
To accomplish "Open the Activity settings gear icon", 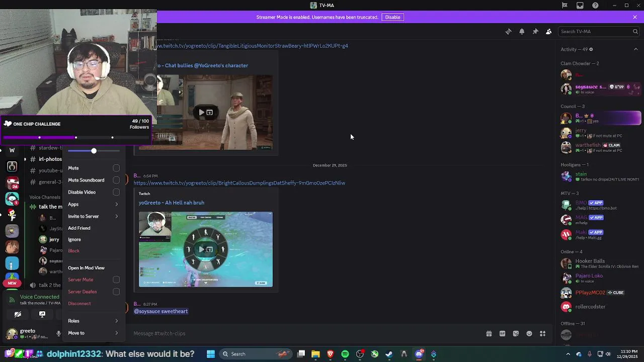I will (591, 49).
